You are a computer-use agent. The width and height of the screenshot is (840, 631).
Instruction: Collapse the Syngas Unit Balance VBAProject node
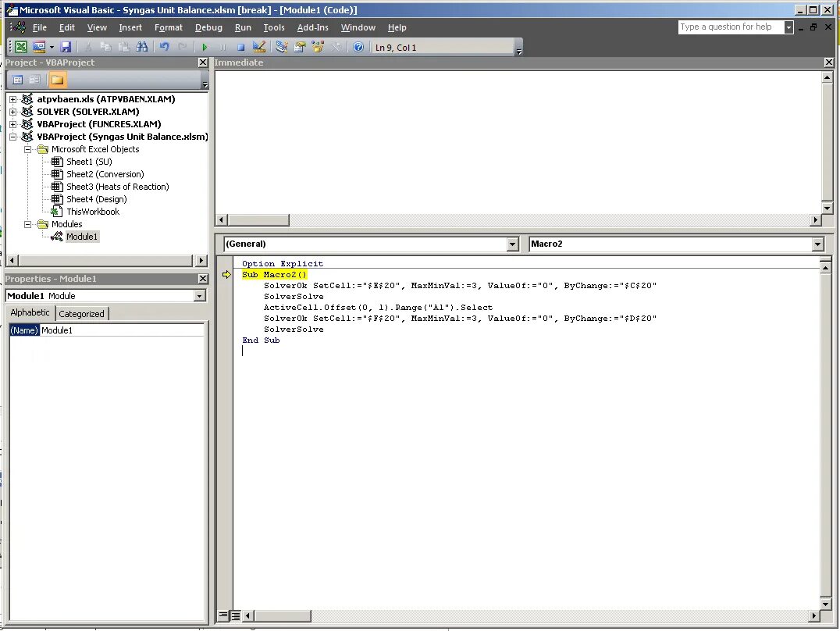[x=12, y=137]
